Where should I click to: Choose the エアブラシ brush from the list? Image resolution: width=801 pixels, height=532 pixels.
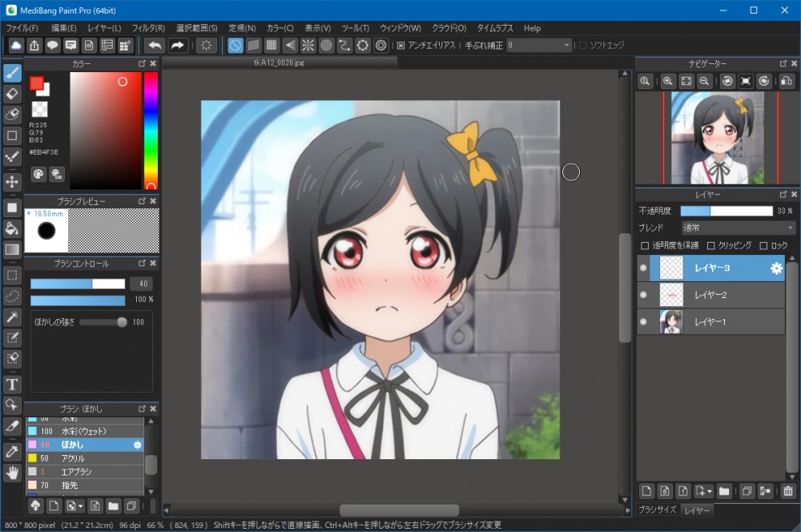85,472
